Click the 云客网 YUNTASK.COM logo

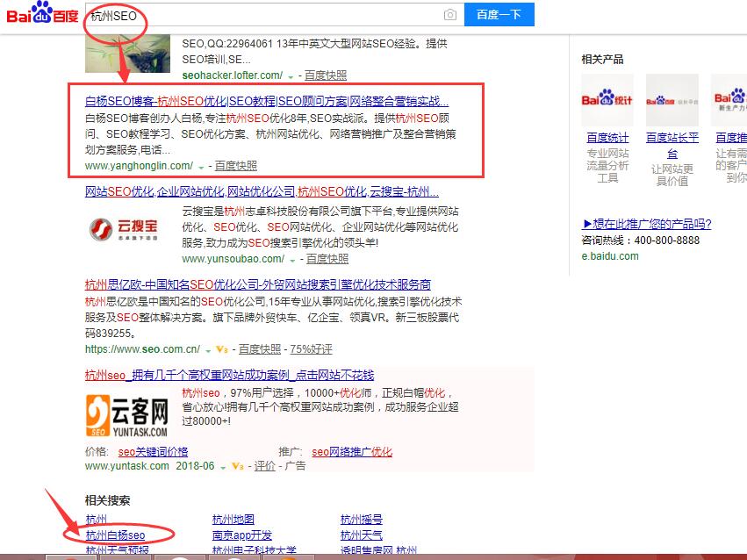[127, 416]
